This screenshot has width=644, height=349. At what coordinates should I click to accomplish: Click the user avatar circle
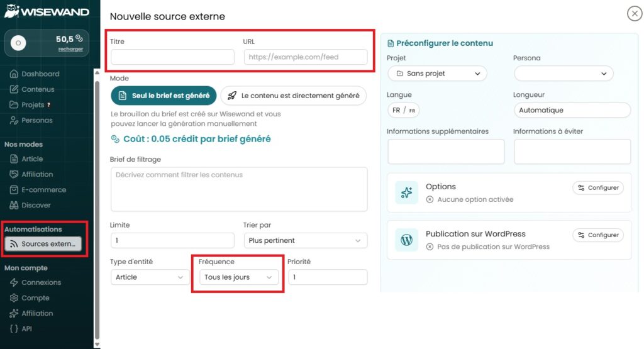pos(18,43)
